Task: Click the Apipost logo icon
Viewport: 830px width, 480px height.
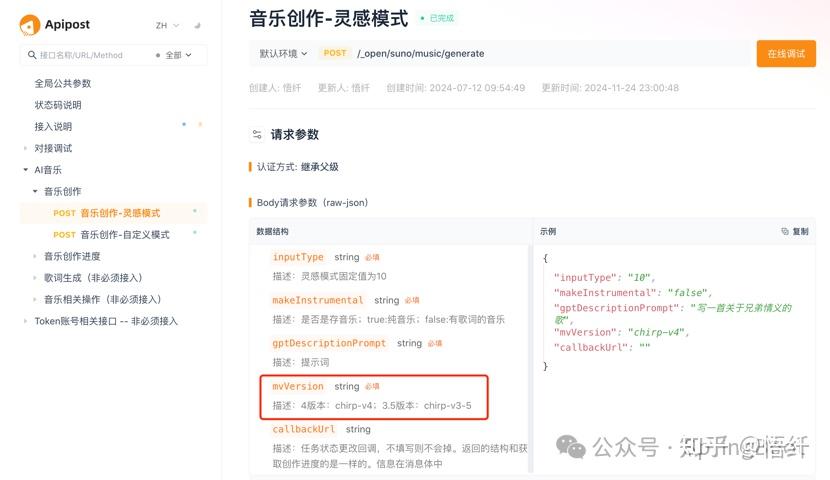Action: (x=30, y=25)
